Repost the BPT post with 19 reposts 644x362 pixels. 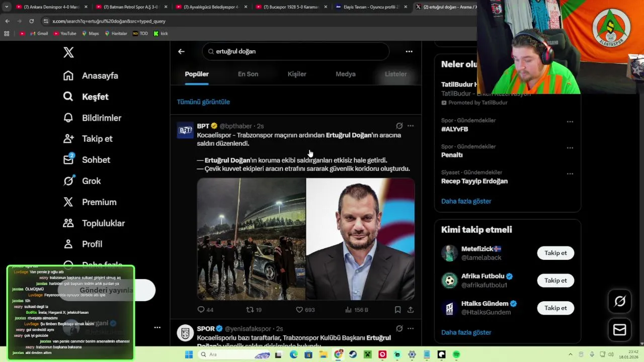click(254, 310)
